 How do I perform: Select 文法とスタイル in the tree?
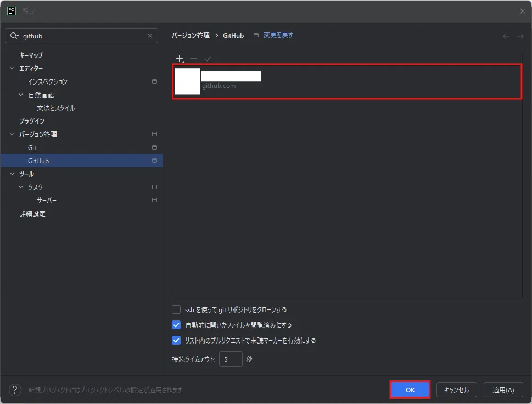pyautogui.click(x=56, y=108)
